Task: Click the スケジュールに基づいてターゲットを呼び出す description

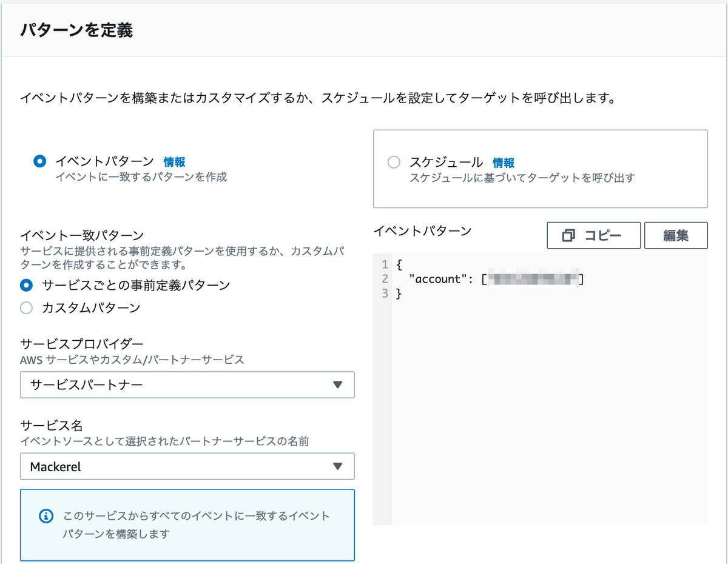Action: point(522,178)
